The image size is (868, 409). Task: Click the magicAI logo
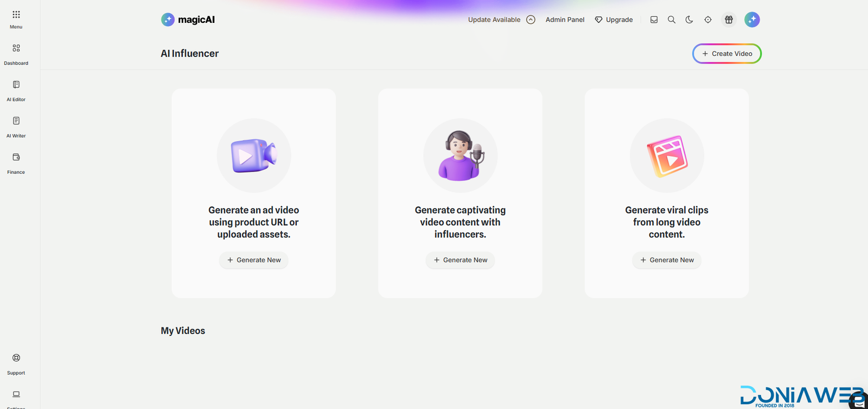188,20
